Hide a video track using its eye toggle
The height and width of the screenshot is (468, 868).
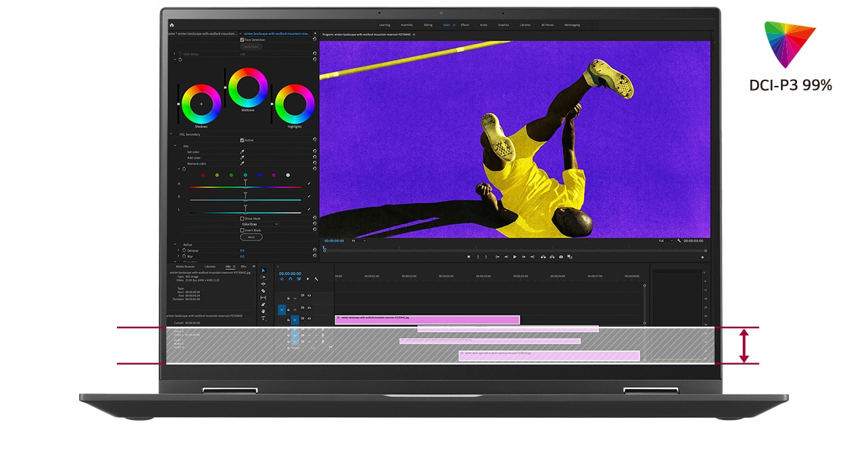(309, 308)
